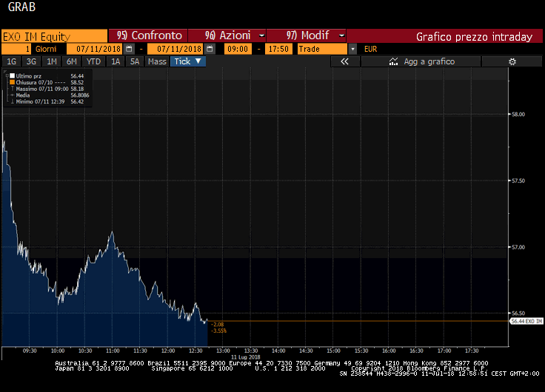The height and width of the screenshot is (392, 545).
Task: Open the Trade type dropdown arrow
Action: [x=352, y=49]
